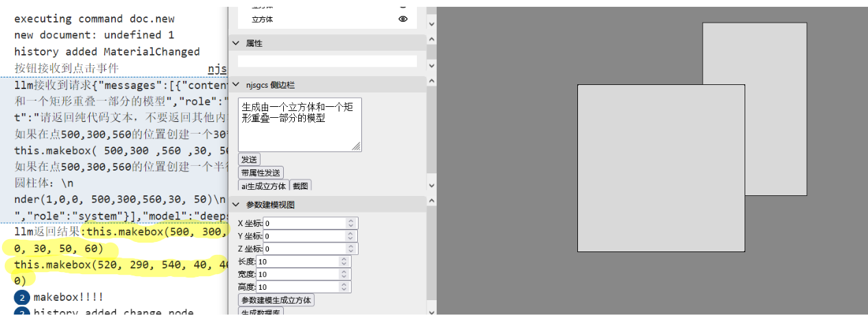Click the 'llm返回结果' console text
The height and width of the screenshot is (320, 868).
coord(47,232)
